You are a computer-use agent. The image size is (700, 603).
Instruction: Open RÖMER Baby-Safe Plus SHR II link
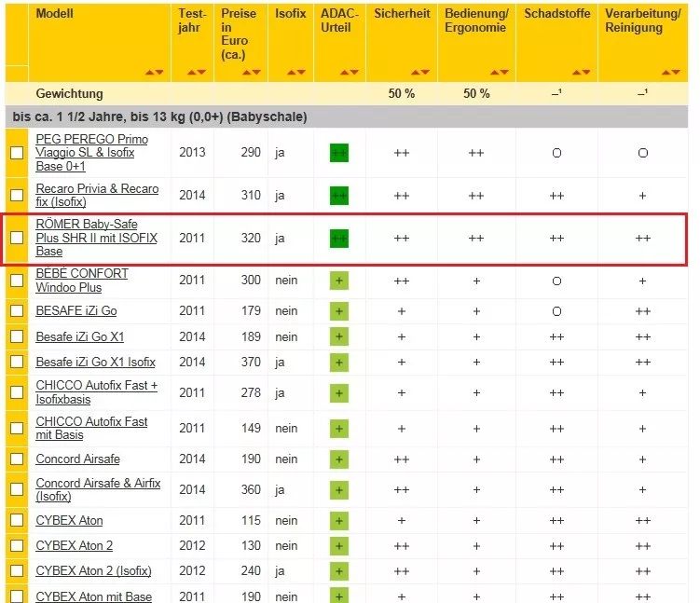[x=96, y=238]
